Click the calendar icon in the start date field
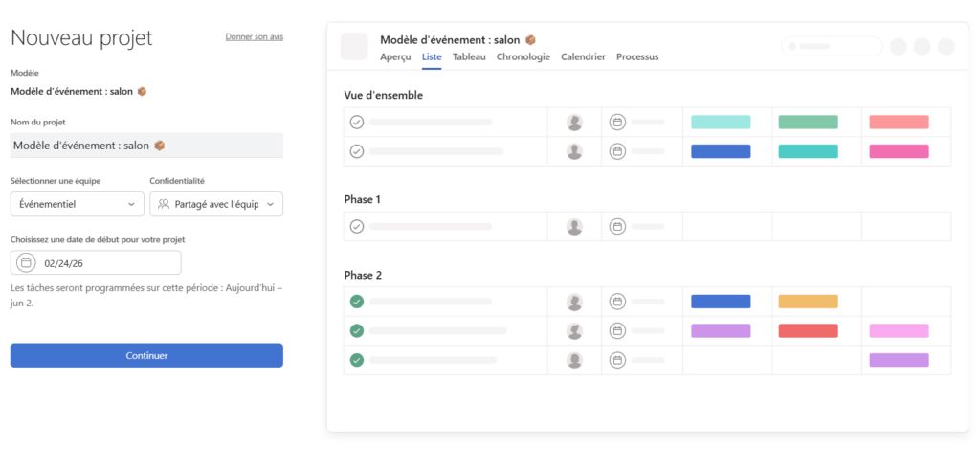Screen dimensions: 980x450 point(27,262)
